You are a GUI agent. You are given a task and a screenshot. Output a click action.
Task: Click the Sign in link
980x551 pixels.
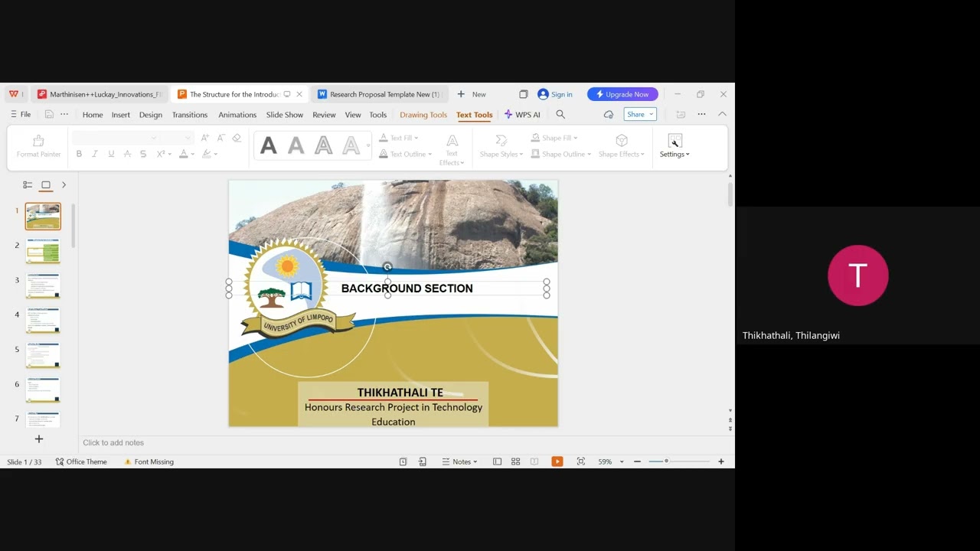[555, 94]
